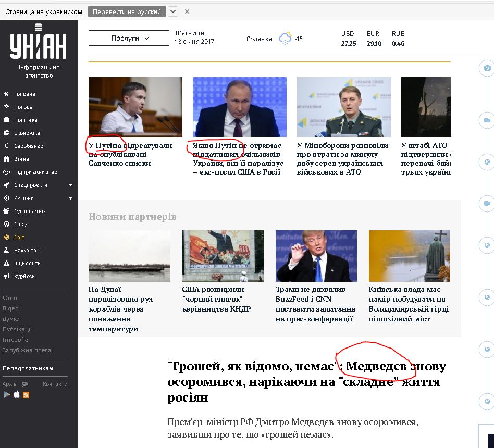Open the Trump press conference thumbnail
The image size is (494, 448).
[x=316, y=256]
